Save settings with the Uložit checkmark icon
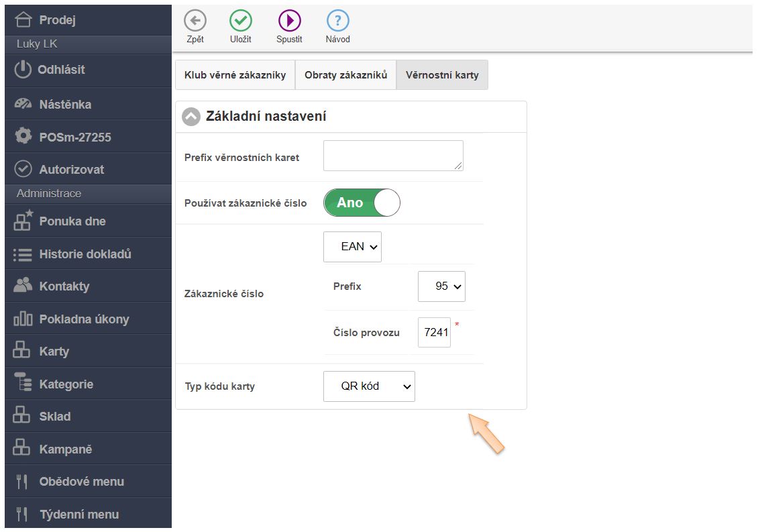The image size is (758, 532). (240, 21)
